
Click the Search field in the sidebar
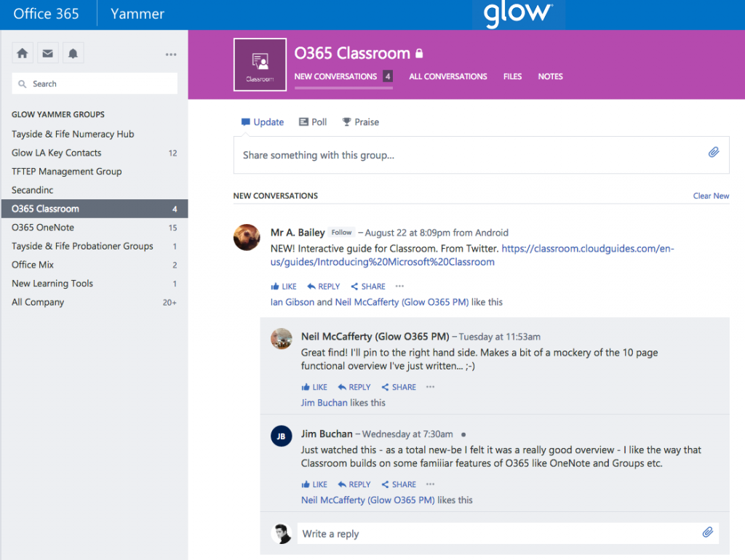[95, 84]
